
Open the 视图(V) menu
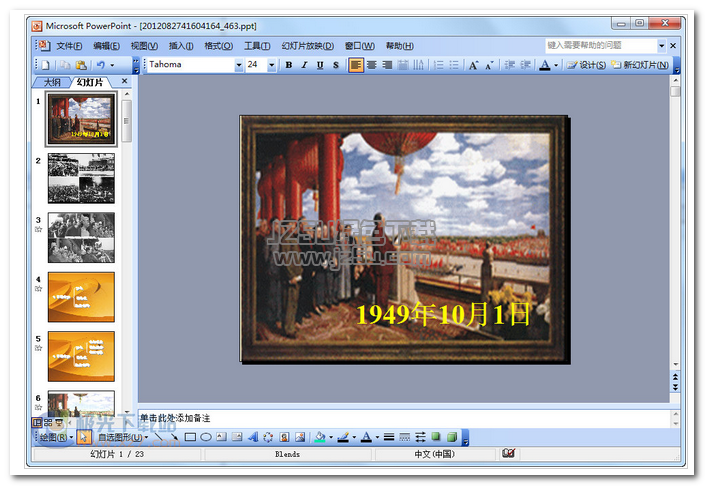point(144,46)
